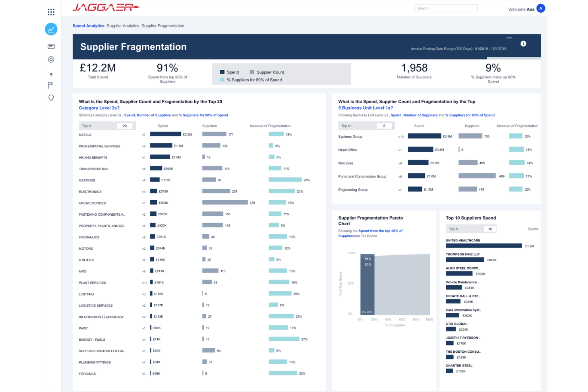Select the PLUMBING FITTINGS row label
588x392 pixels.
click(95, 363)
